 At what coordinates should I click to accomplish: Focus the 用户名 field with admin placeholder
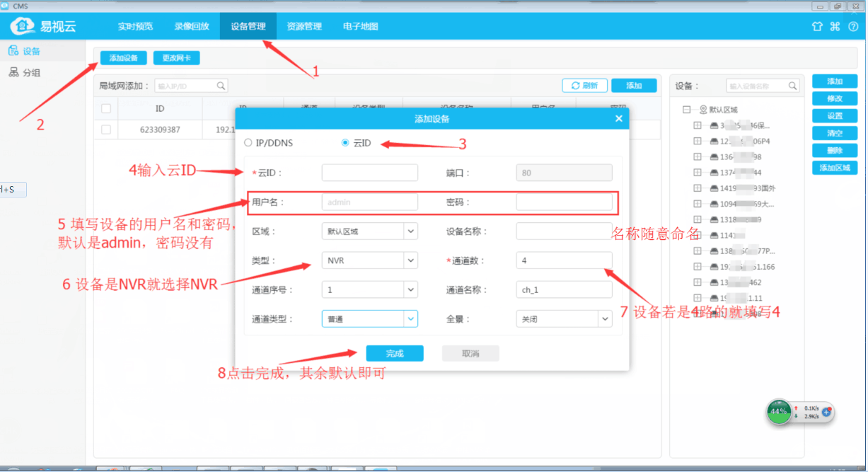(370, 202)
